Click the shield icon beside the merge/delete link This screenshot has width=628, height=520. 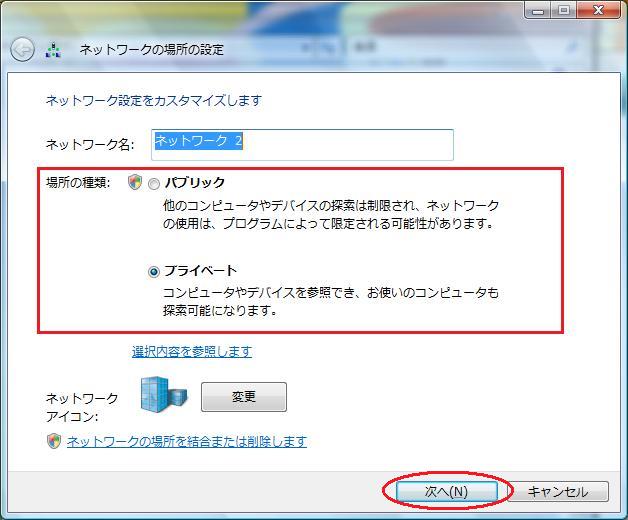54,441
